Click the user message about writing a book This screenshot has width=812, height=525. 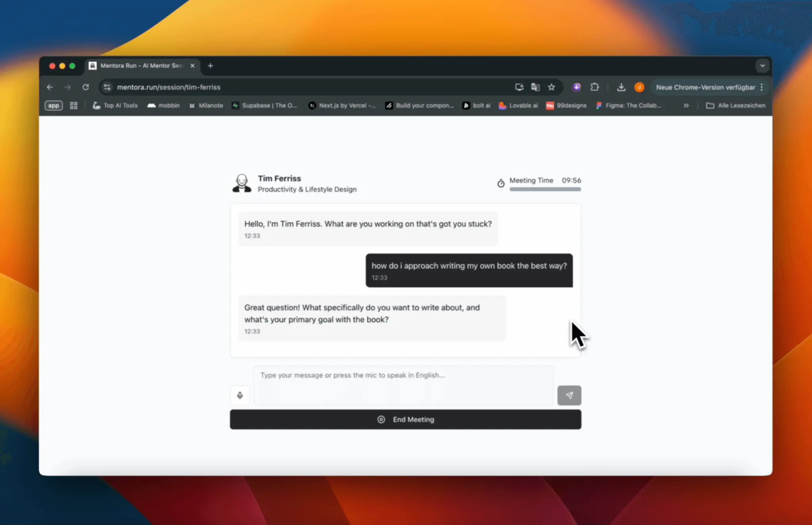pyautogui.click(x=469, y=270)
